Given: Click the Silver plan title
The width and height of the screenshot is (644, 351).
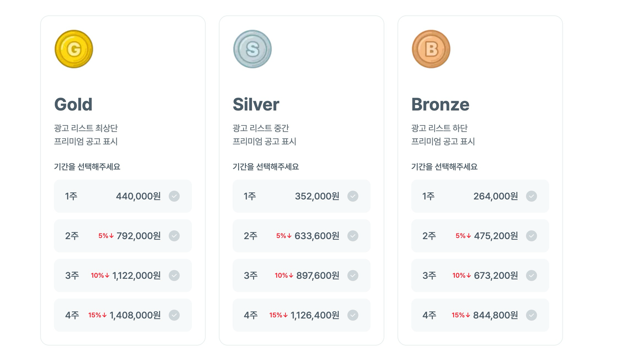Looking at the screenshot, I should point(256,104).
